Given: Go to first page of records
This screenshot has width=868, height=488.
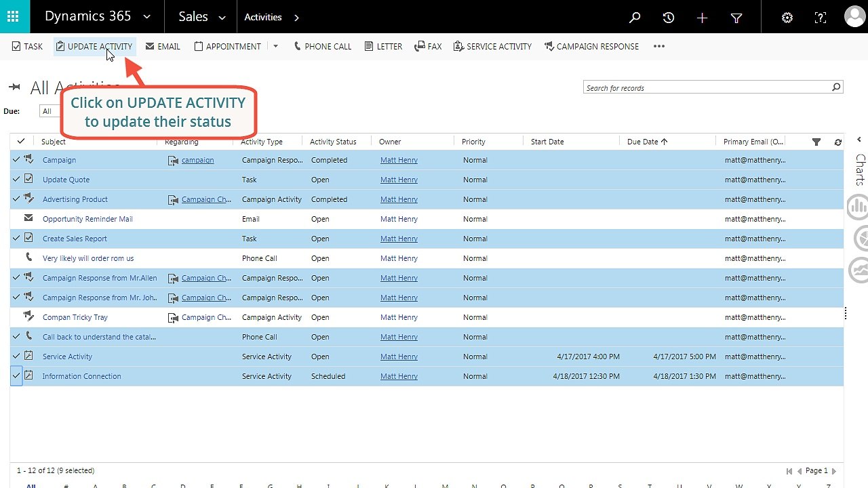Looking at the screenshot, I should (x=789, y=471).
